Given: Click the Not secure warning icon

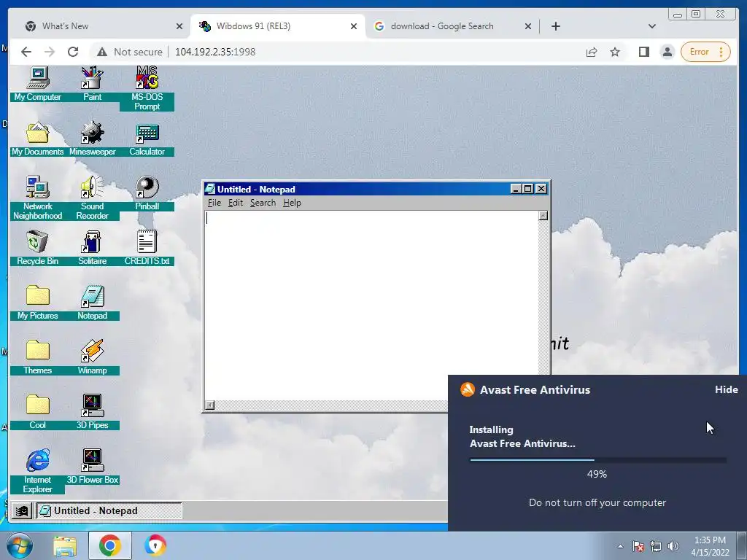Looking at the screenshot, I should (x=102, y=52).
